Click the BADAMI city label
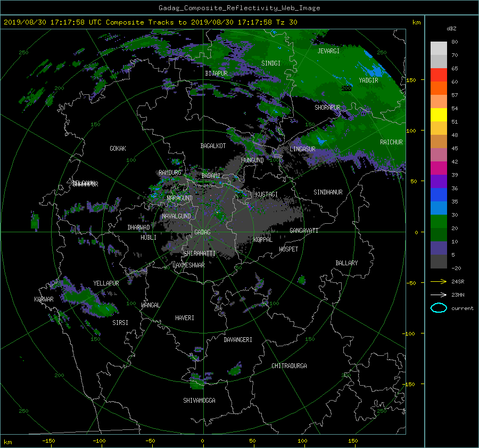The image size is (479, 448). [x=211, y=176]
